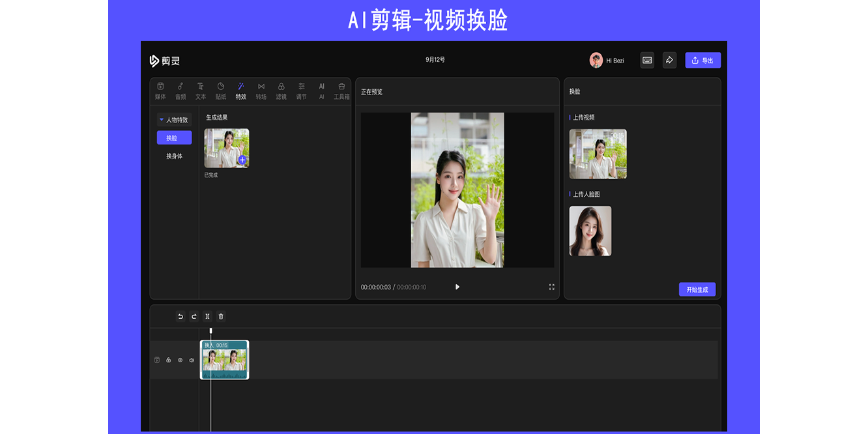
Task: Move the playhead marker on the timeline
Action: coord(210,330)
